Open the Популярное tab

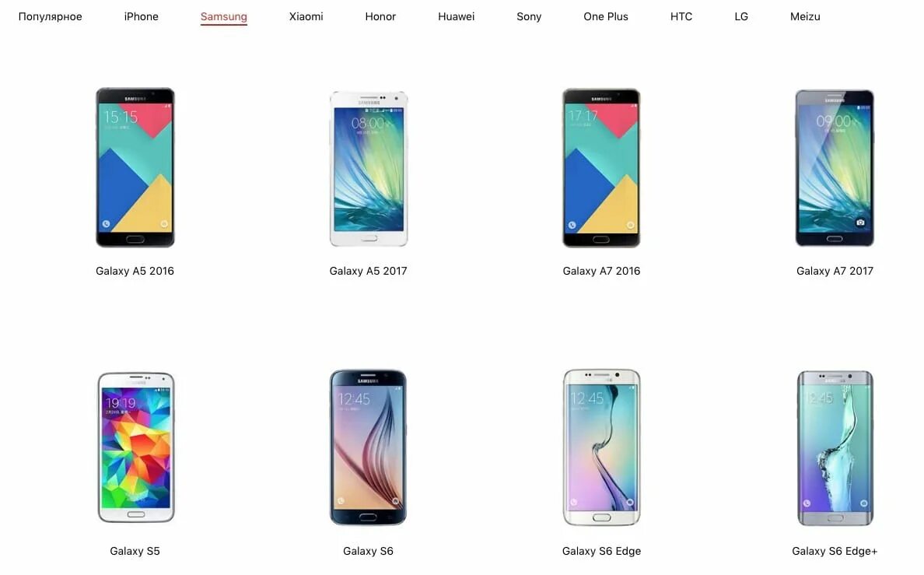(x=50, y=16)
